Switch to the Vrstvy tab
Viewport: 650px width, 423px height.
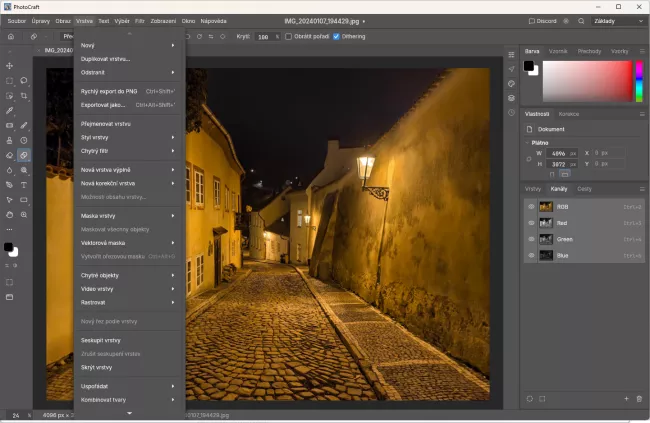(x=533, y=189)
